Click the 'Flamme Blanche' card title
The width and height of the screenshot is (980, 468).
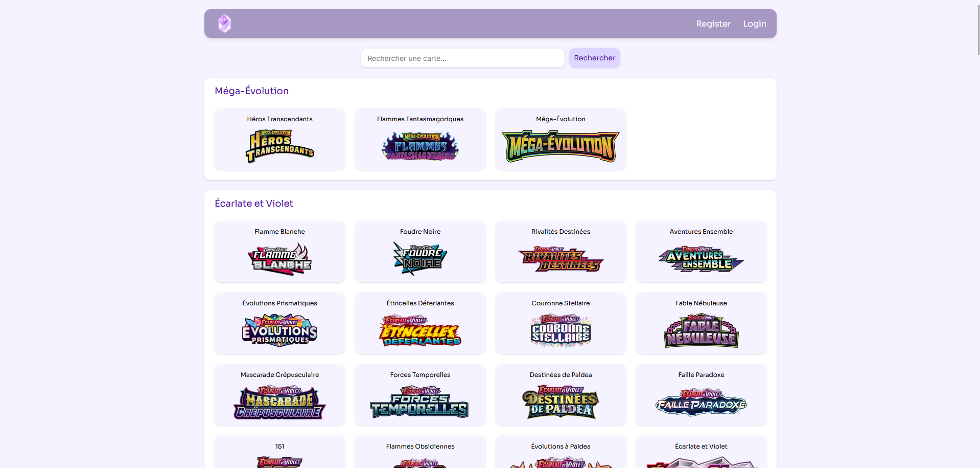(280, 232)
